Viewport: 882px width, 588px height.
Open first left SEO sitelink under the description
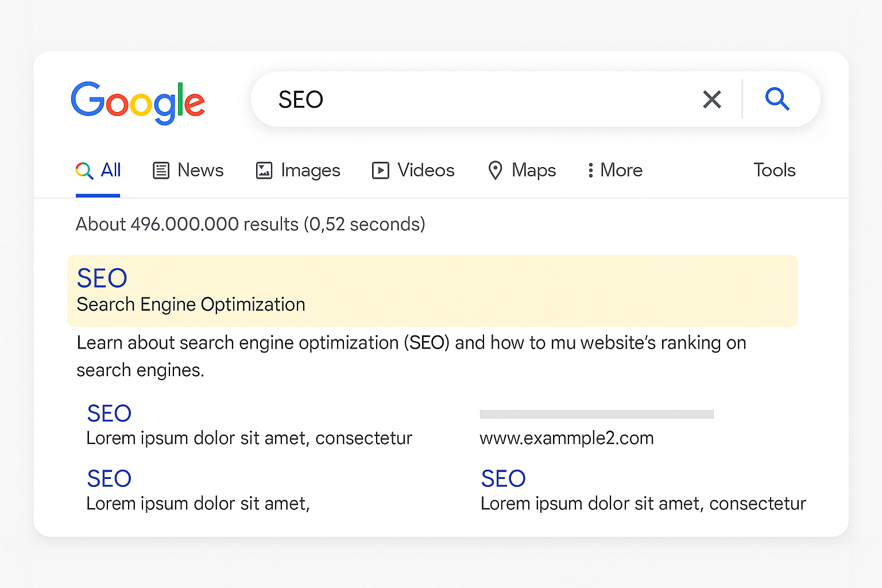point(109,413)
